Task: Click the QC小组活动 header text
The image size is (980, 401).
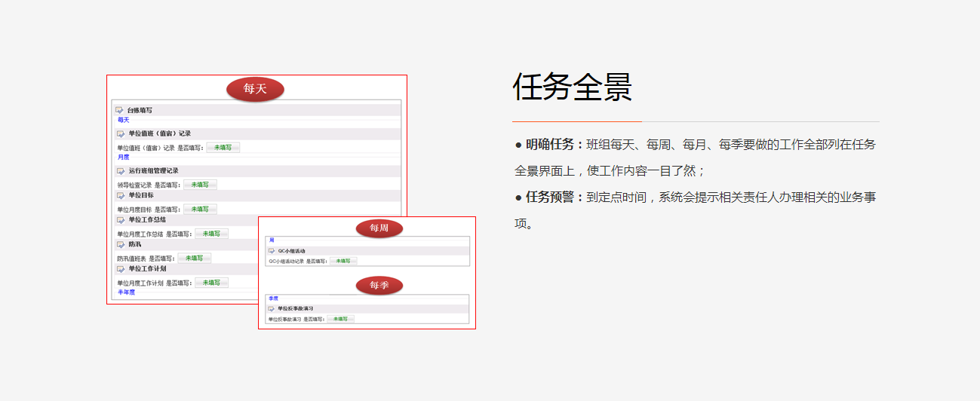Action: point(291,251)
